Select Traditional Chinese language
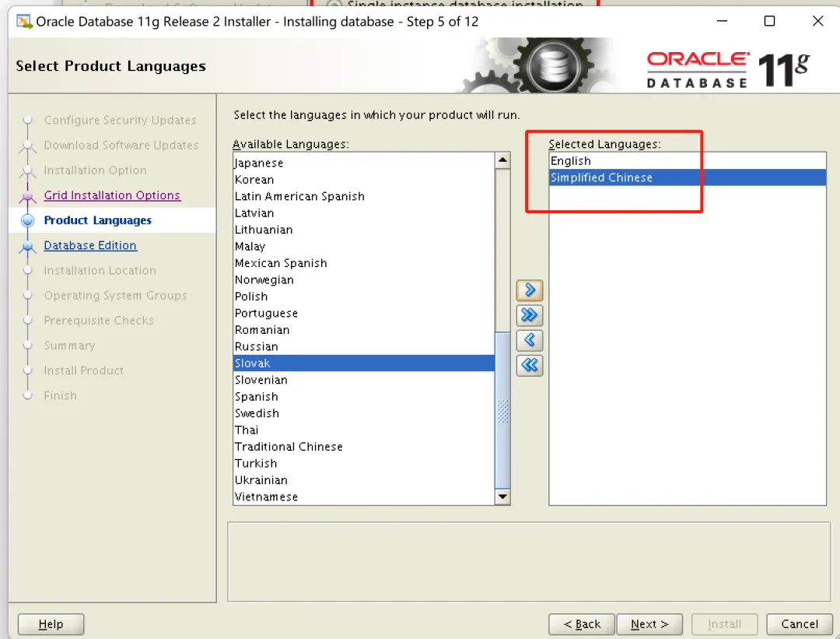The image size is (840, 639). (364, 446)
